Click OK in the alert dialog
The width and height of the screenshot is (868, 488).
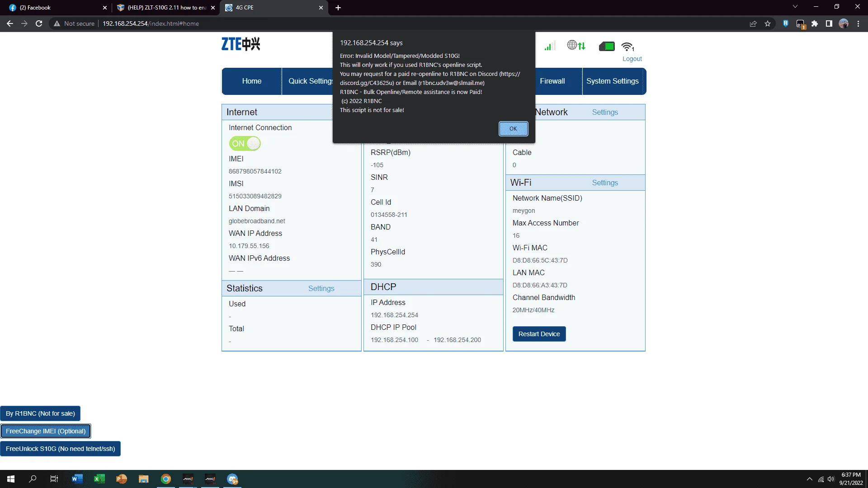[513, 129]
